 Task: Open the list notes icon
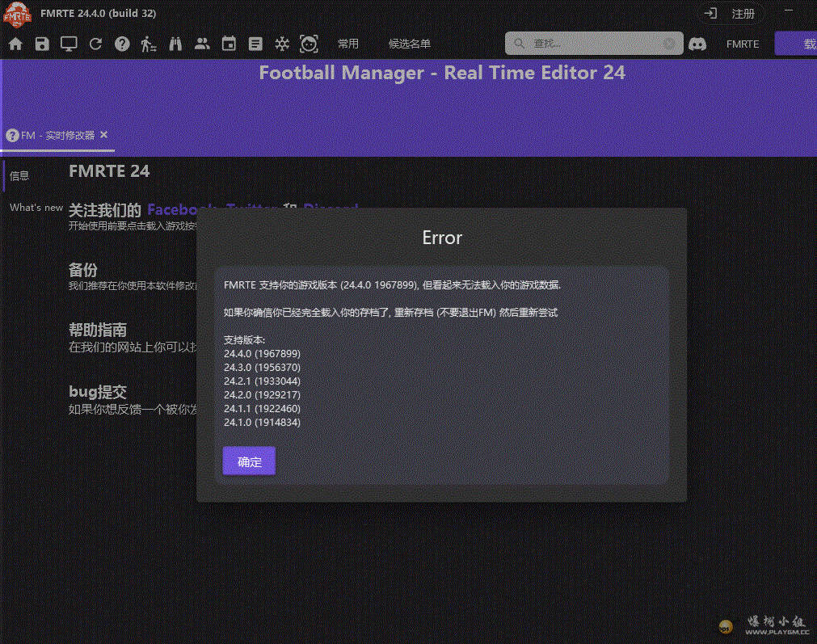[255, 44]
